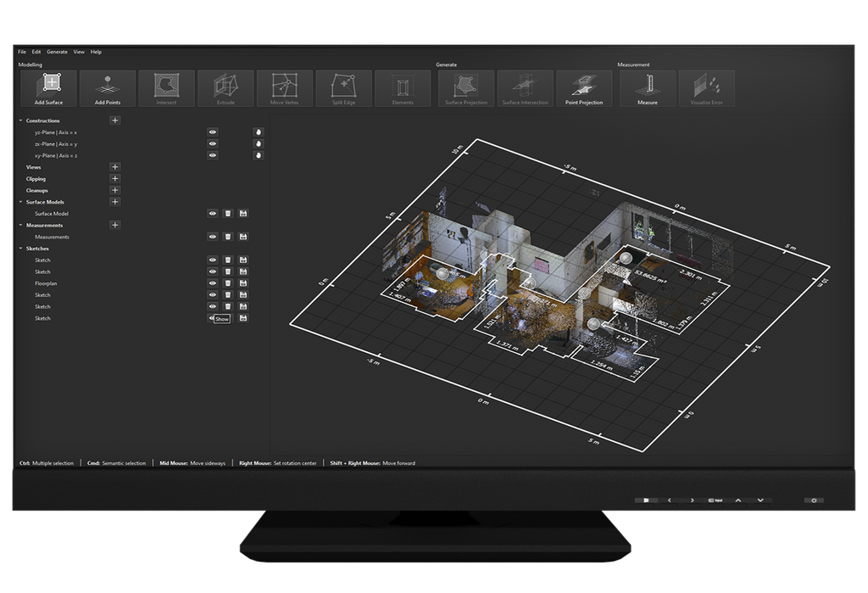Collapse the Constructions section

21,120
